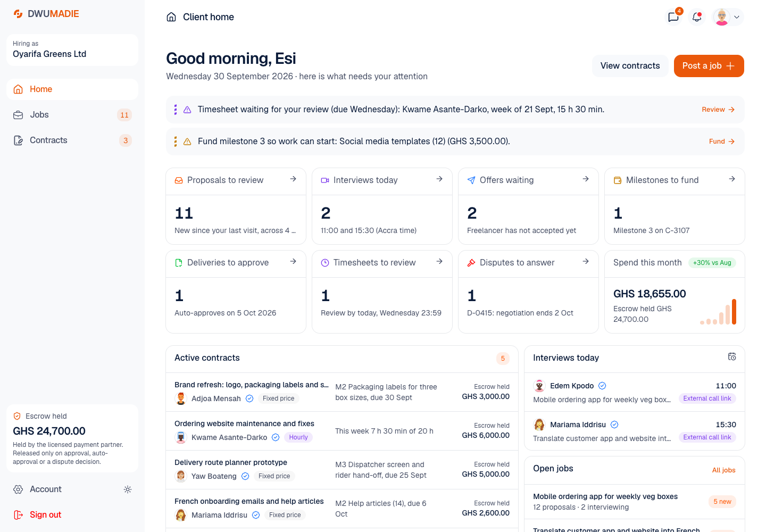Open Disputes to answer card arrow
Viewport: 766px width, 532px height.
586,261
